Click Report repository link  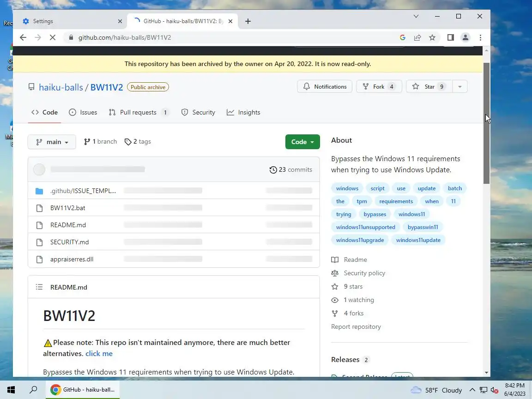tap(356, 327)
